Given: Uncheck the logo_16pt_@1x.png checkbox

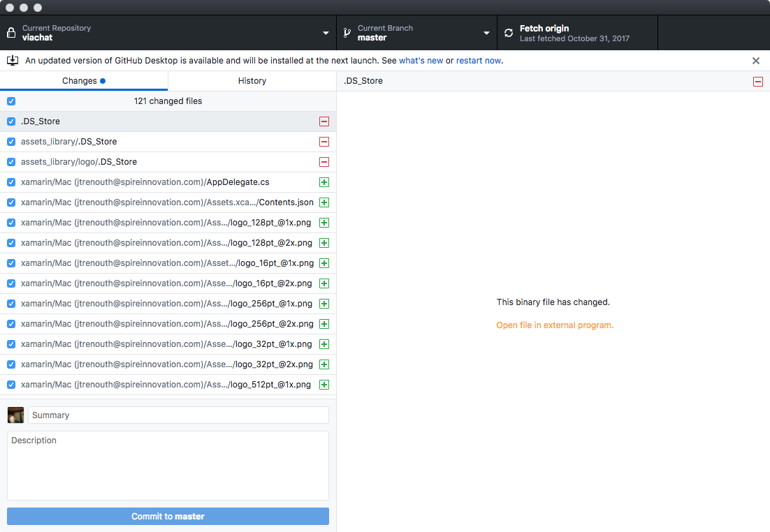Looking at the screenshot, I should (x=11, y=263).
